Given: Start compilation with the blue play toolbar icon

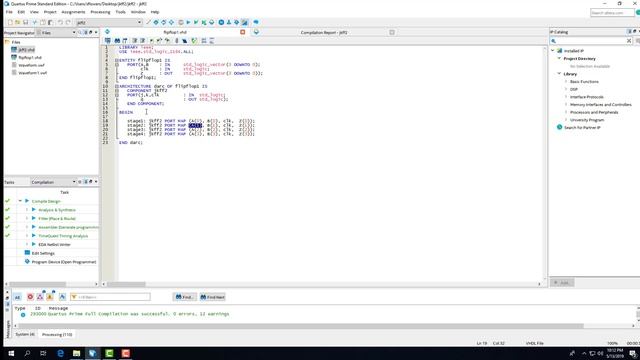Looking at the screenshot, I should pos(188,22).
